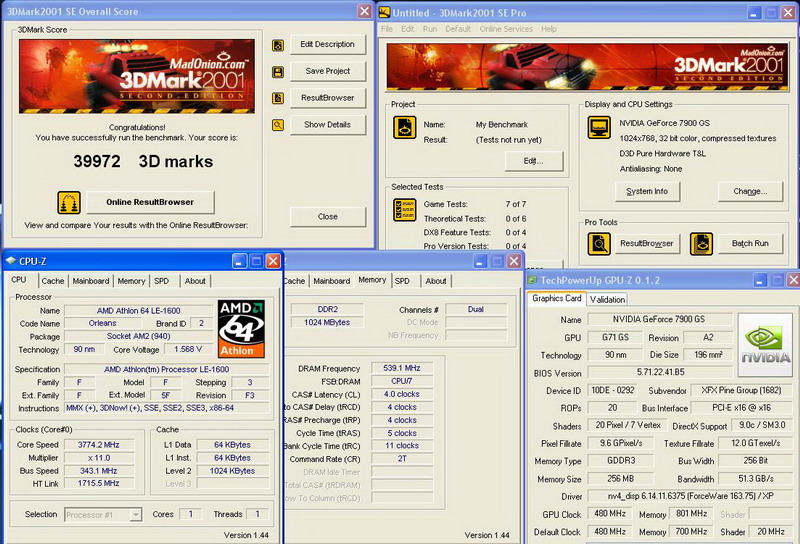Screen dimensions: 800x544
Task: Click the Bus Speed 343.1 MHz value
Action: pos(99,471)
